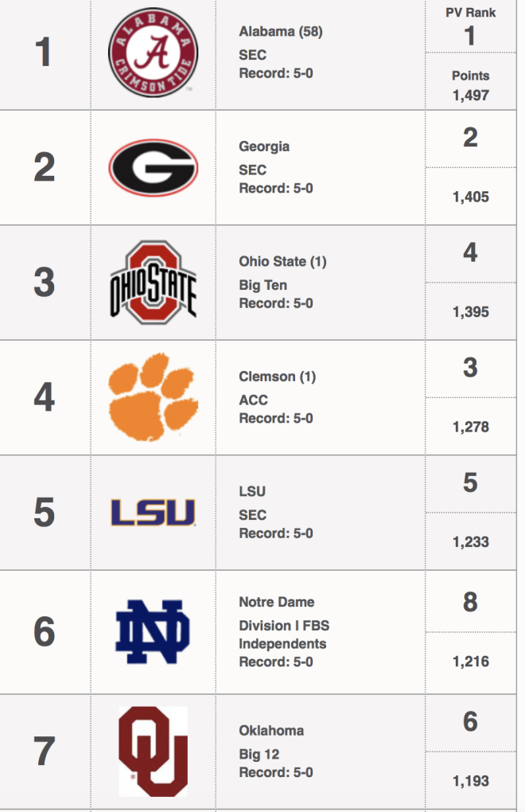Open the Notre Dame team name link
Image resolution: width=525 pixels, height=812 pixels.
tap(276, 602)
